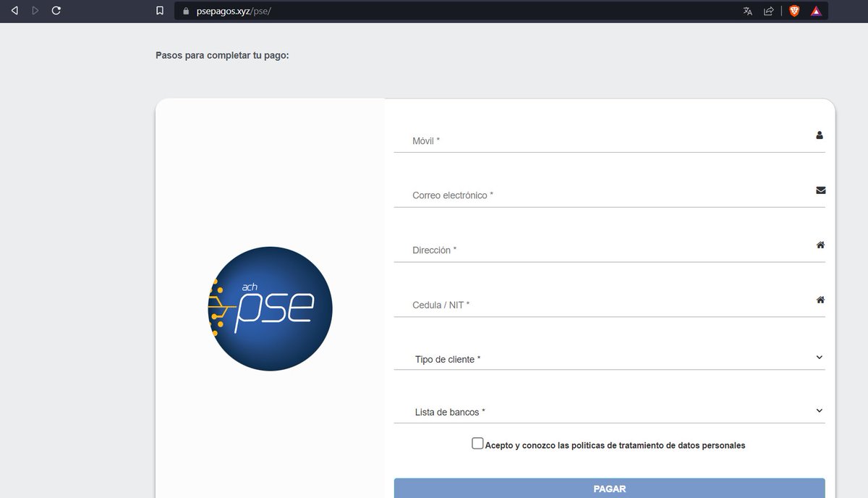
Task: Go forward with the browser forward arrow
Action: (35, 11)
